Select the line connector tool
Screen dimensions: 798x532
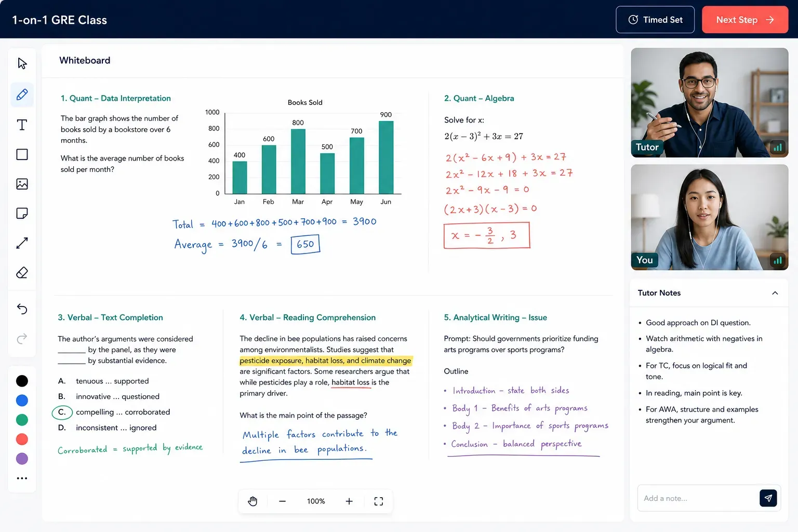coord(22,243)
